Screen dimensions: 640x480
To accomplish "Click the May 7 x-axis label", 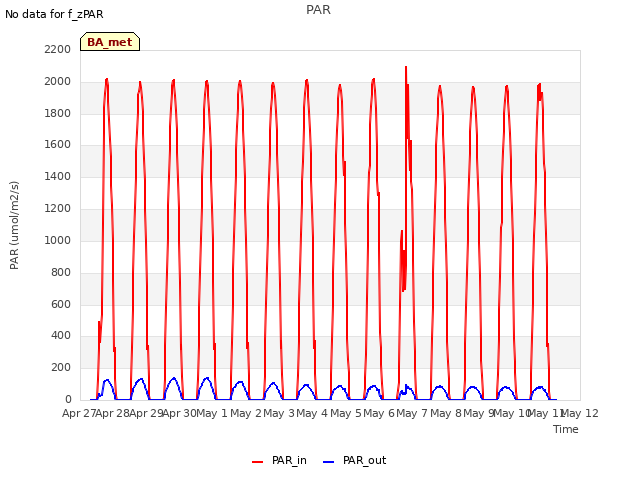I will (x=412, y=413).
